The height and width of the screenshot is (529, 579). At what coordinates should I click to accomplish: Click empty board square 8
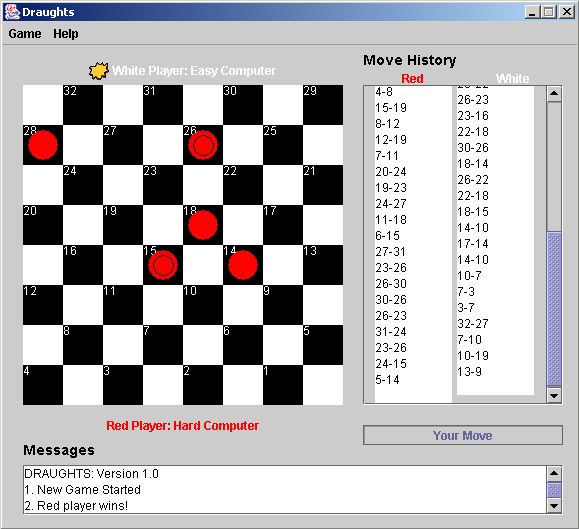tap(83, 345)
